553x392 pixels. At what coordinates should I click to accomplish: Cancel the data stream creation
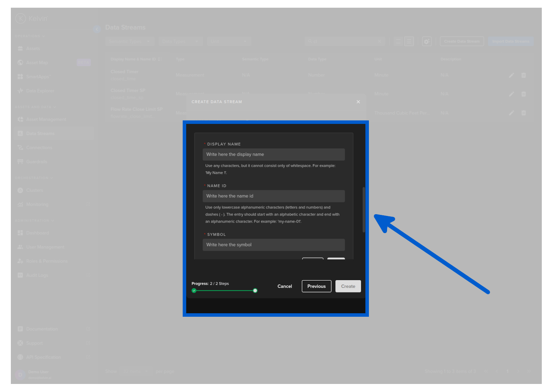tap(285, 286)
